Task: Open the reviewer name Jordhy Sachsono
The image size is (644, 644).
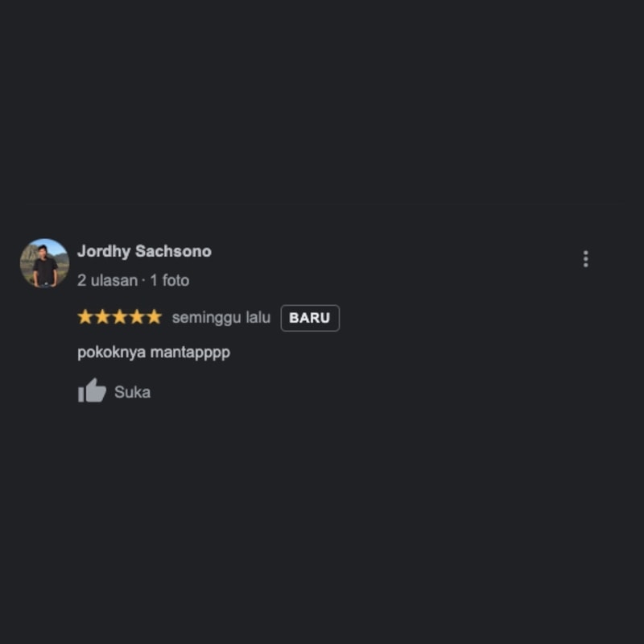Action: (x=144, y=251)
